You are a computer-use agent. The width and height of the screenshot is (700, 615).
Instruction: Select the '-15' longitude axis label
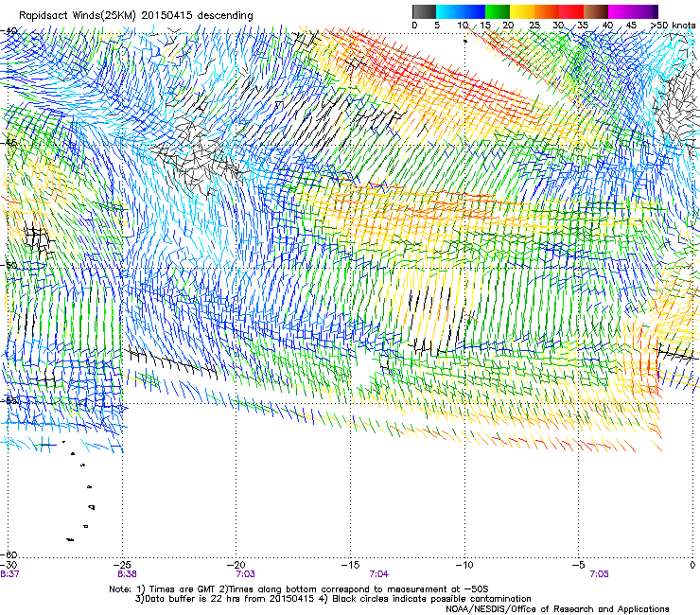[351, 565]
